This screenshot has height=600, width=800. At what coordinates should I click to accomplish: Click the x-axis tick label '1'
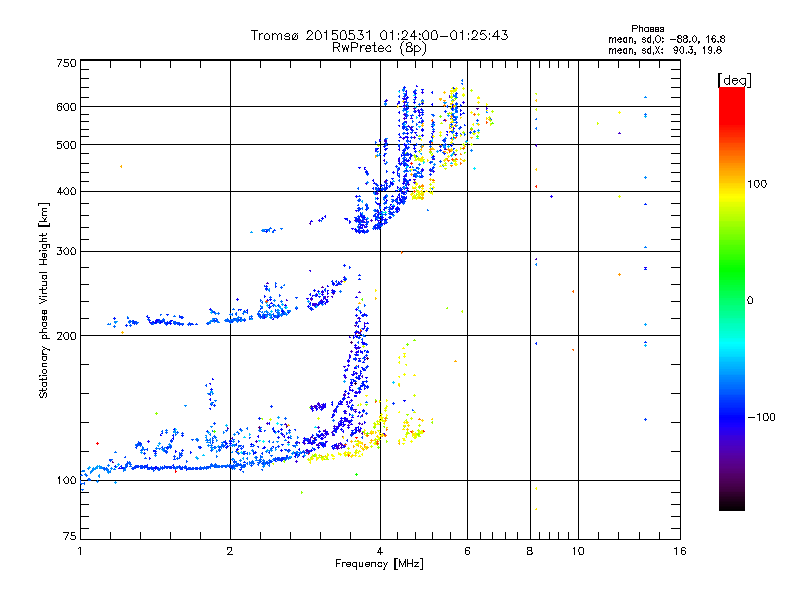[x=80, y=551]
